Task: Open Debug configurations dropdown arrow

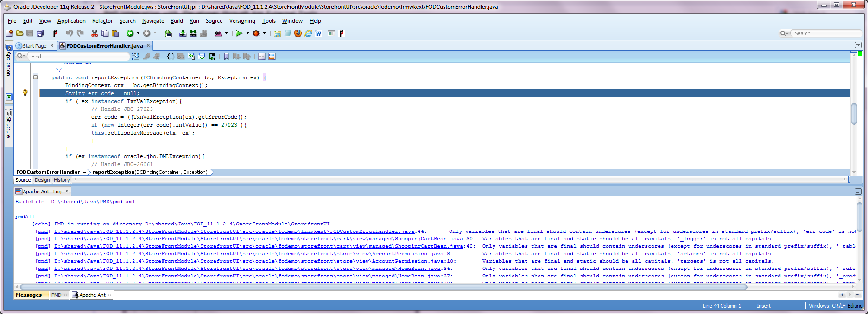Action: point(265,33)
